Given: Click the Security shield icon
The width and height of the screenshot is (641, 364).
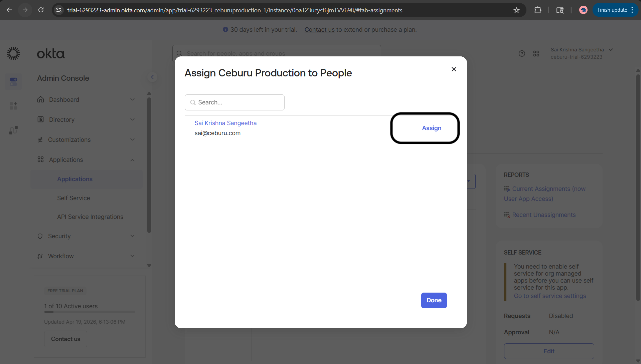Looking at the screenshot, I should coord(40,236).
